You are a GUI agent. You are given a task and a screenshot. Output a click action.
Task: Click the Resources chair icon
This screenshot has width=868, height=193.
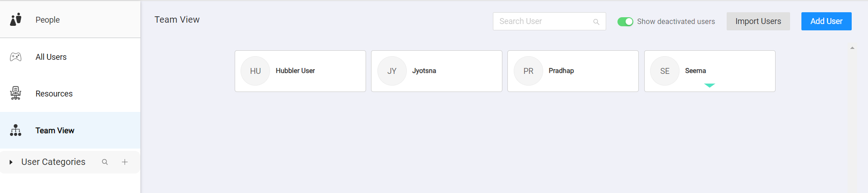coord(16,93)
